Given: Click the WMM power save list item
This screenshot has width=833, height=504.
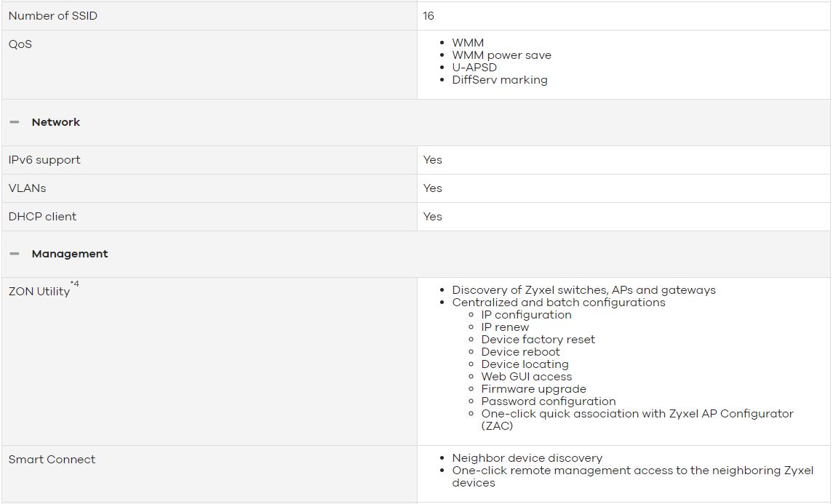Looking at the screenshot, I should (501, 55).
